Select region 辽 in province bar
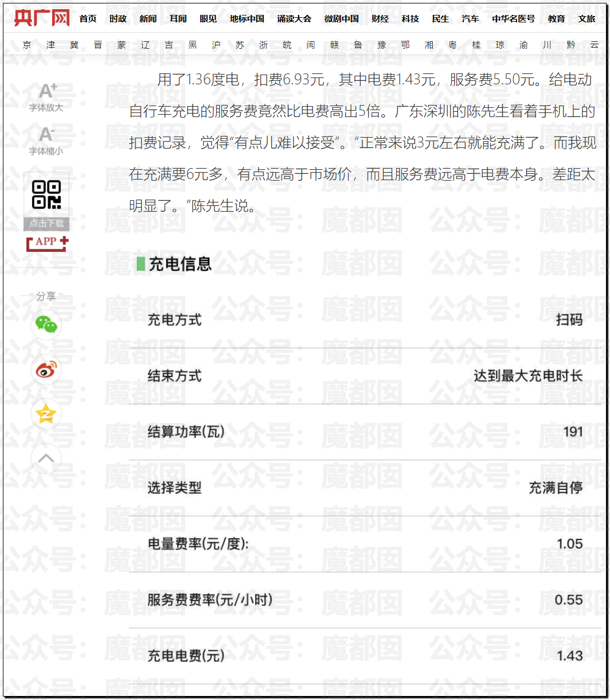This screenshot has width=610, height=700. [145, 45]
